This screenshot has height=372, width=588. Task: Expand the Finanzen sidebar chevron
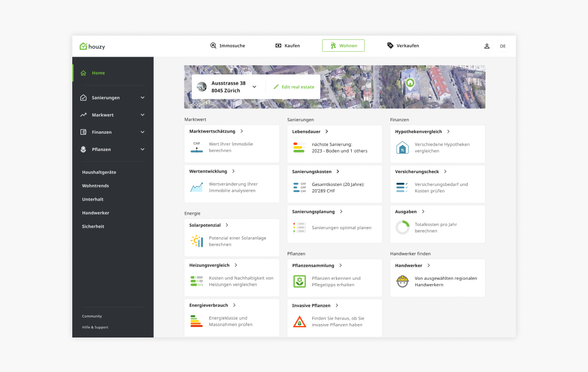coord(142,132)
